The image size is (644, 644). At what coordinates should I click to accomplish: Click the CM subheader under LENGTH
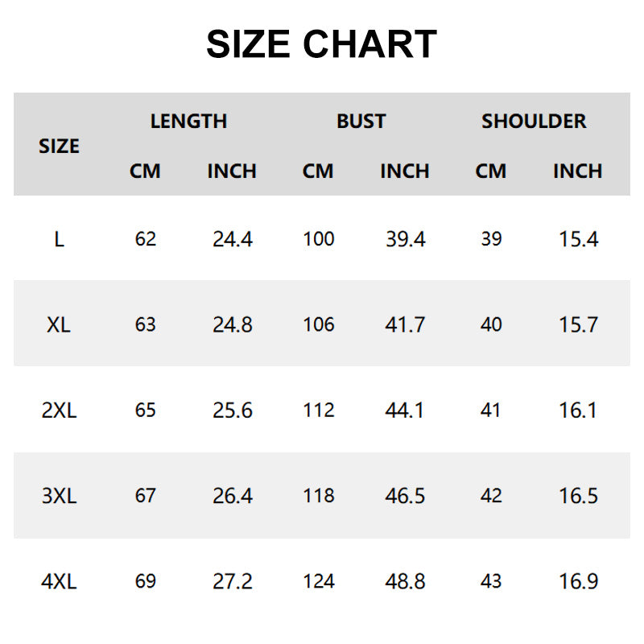pos(145,171)
